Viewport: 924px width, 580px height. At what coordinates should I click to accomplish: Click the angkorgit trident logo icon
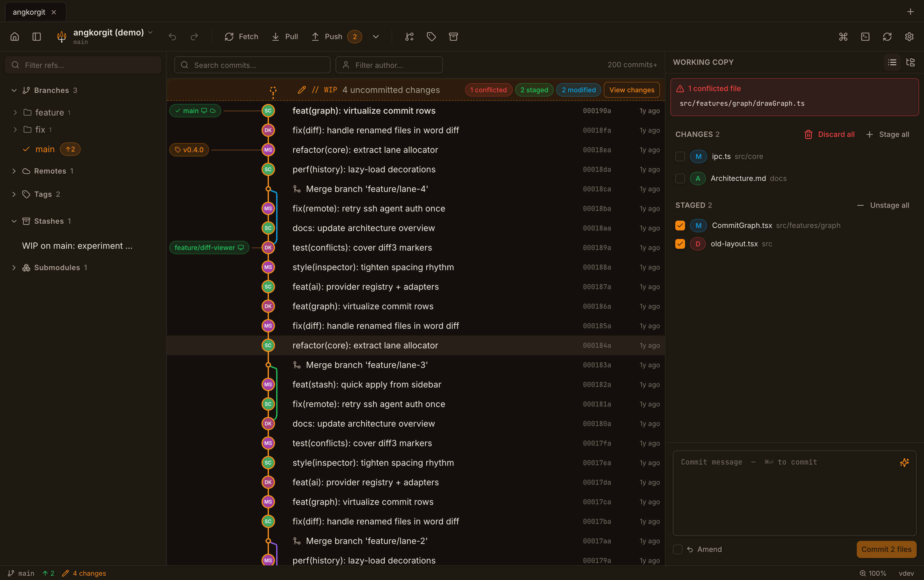click(61, 36)
